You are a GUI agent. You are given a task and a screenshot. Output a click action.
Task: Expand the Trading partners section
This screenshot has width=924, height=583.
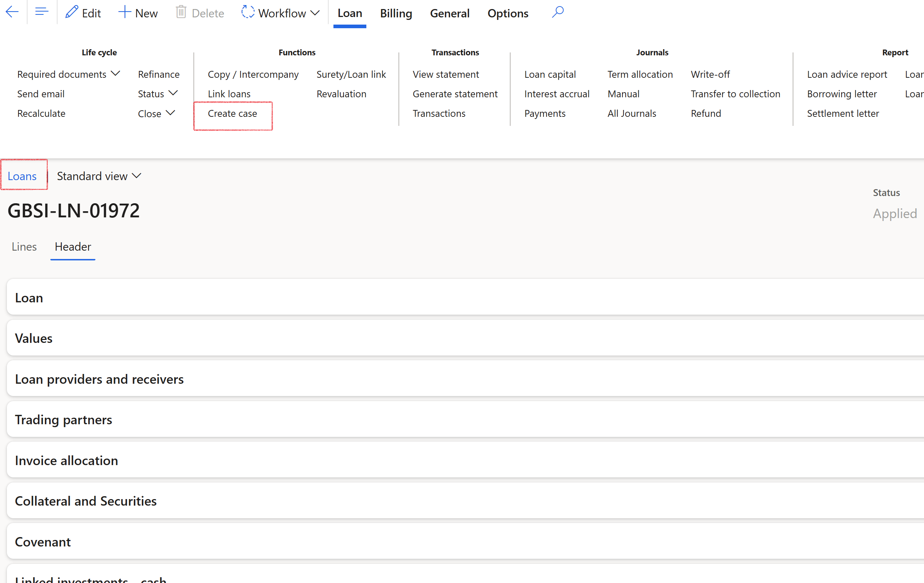click(x=63, y=420)
